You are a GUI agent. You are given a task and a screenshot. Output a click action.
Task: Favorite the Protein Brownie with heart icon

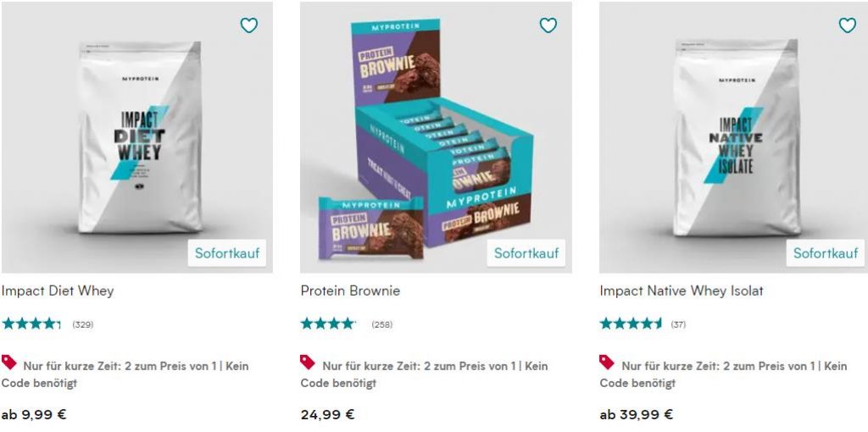[x=548, y=25]
